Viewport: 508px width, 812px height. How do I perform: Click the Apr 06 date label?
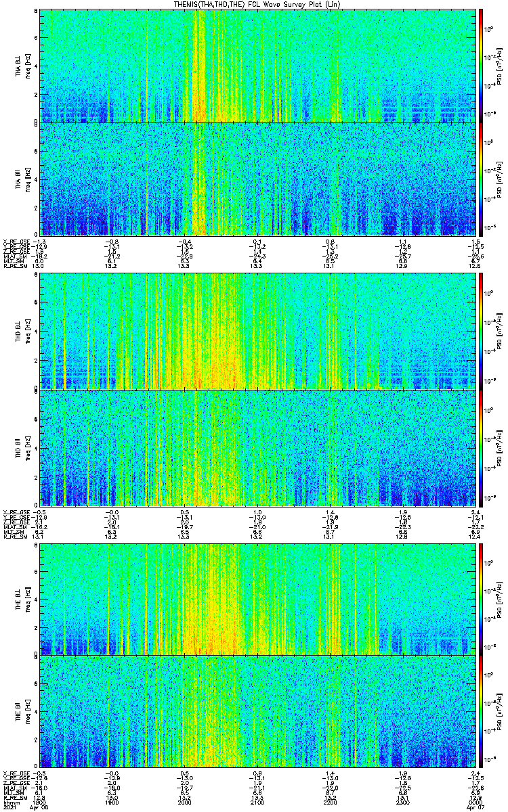[39, 809]
